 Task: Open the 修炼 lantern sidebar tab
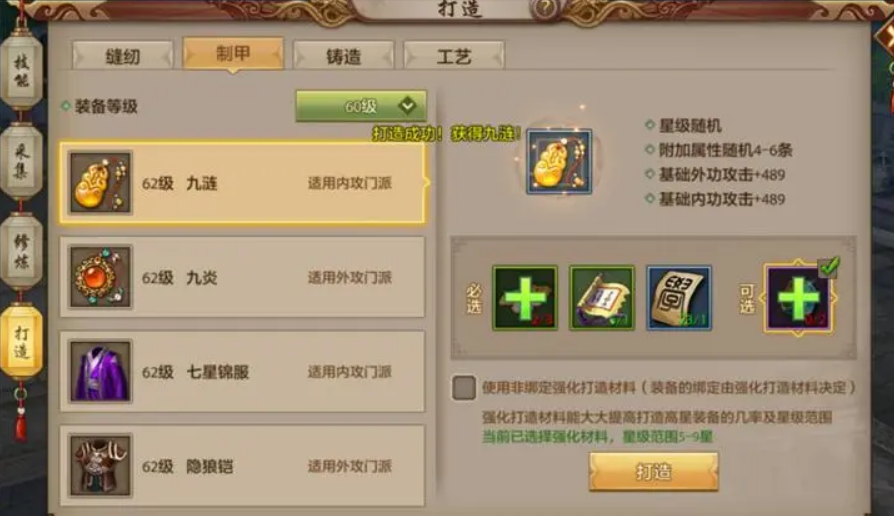point(21,251)
